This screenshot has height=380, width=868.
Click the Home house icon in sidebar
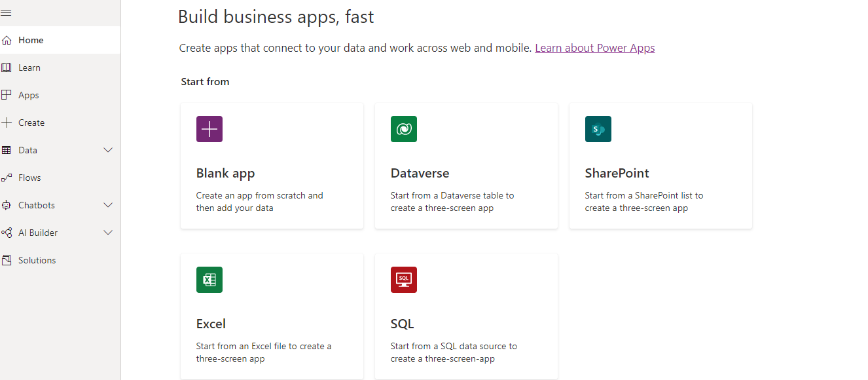pos(7,40)
